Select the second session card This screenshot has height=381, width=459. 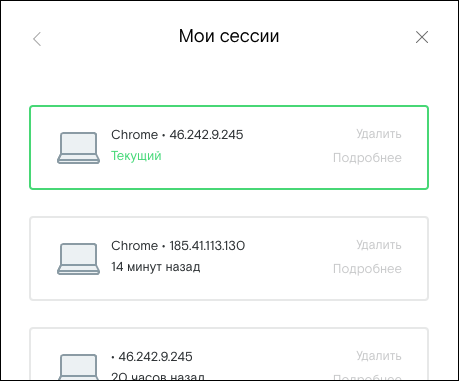(229, 259)
